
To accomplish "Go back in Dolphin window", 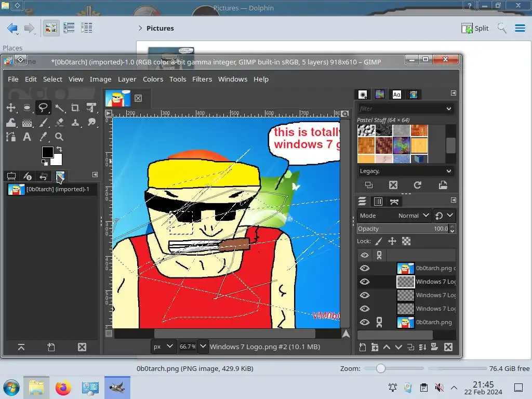I will (12, 28).
